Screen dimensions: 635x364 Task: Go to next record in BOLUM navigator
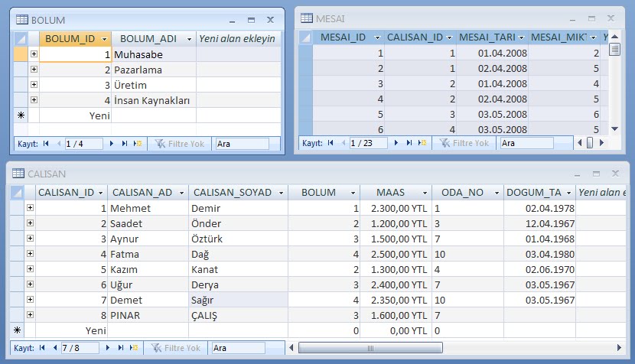pyautogui.click(x=112, y=143)
